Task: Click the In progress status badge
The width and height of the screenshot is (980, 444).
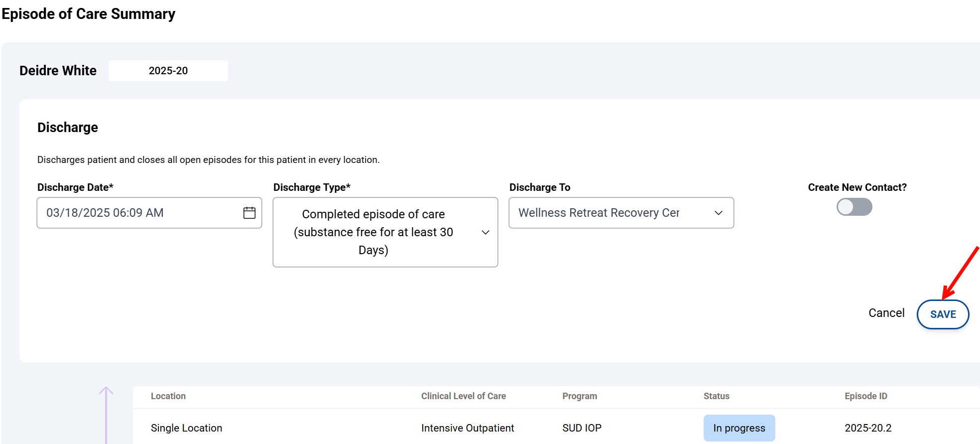Action: click(x=739, y=428)
